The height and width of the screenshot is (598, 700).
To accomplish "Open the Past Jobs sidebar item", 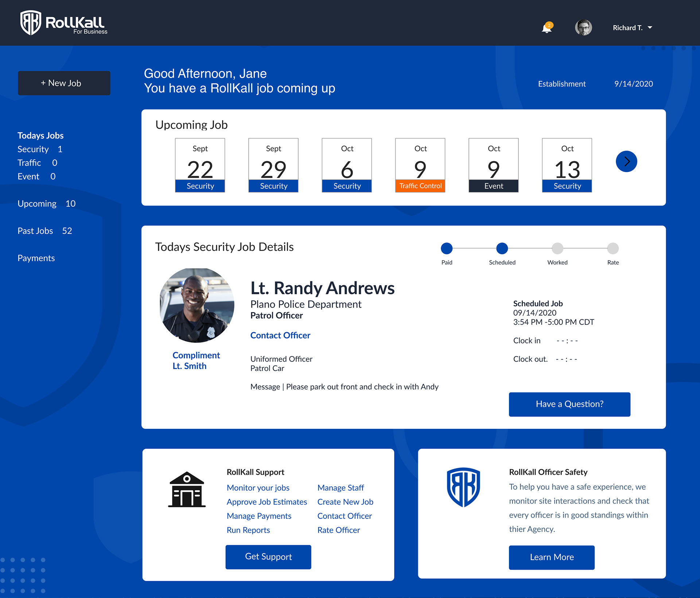I will 35,231.
